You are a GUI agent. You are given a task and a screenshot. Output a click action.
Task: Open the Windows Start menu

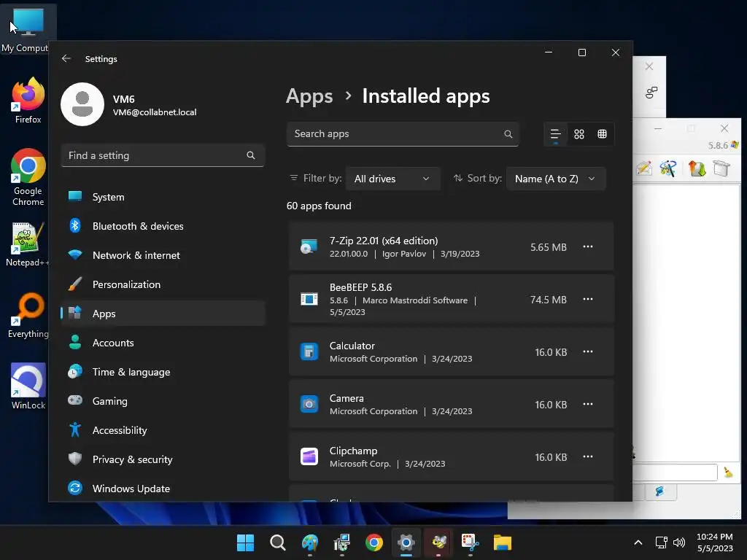[245, 542]
